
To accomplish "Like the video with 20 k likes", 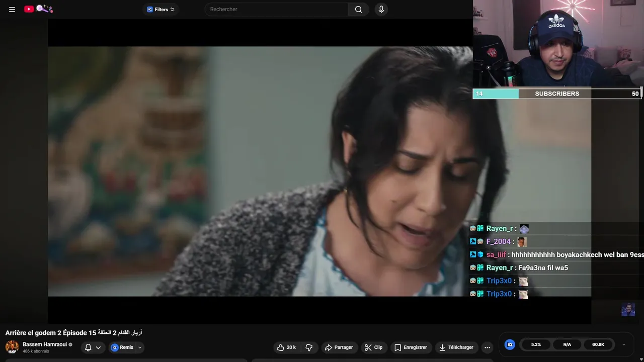I will [286, 347].
